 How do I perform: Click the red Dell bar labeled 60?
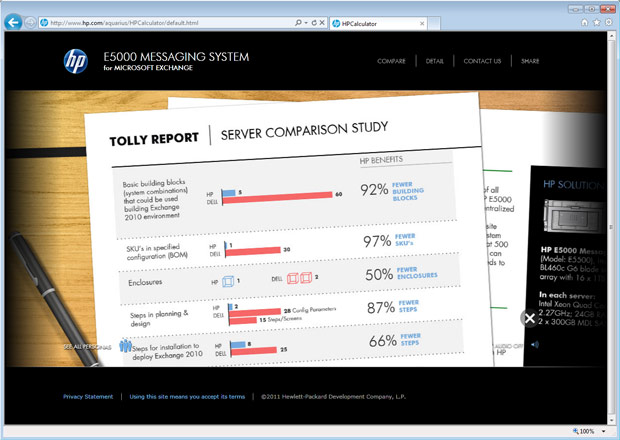point(277,198)
